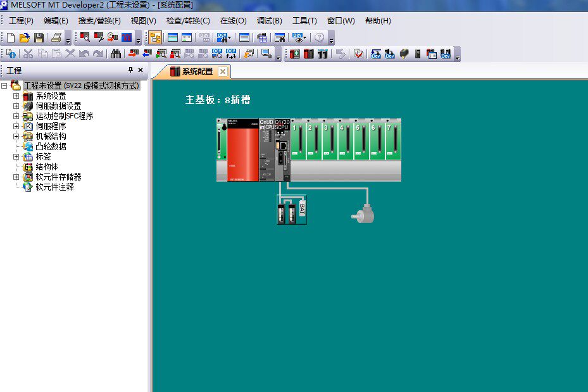The height and width of the screenshot is (392, 588).
Task: Click the scissors cut icon
Action: click(28, 54)
